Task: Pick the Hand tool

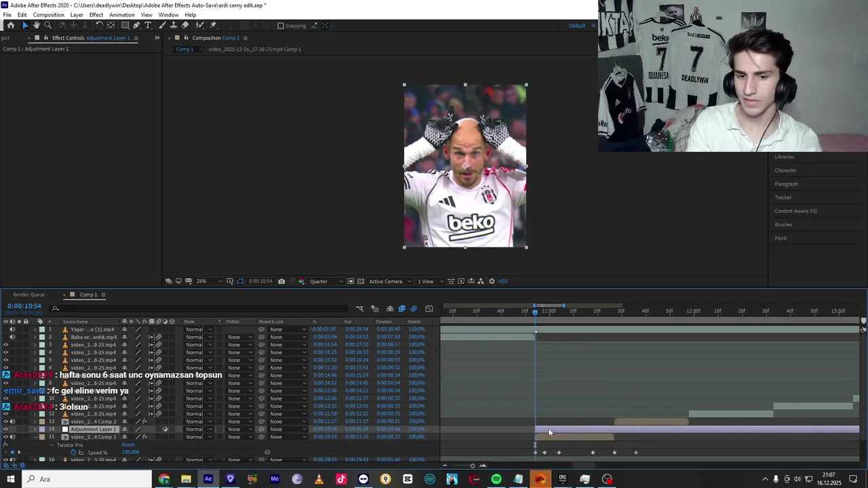Action: coord(36,25)
